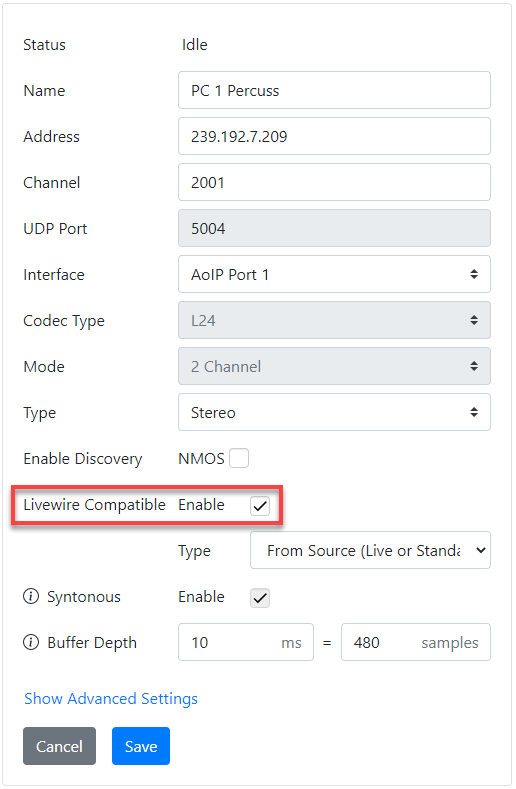Toggle the NMOS discovery checkbox
Screen dimensions: 516x789
[239, 458]
